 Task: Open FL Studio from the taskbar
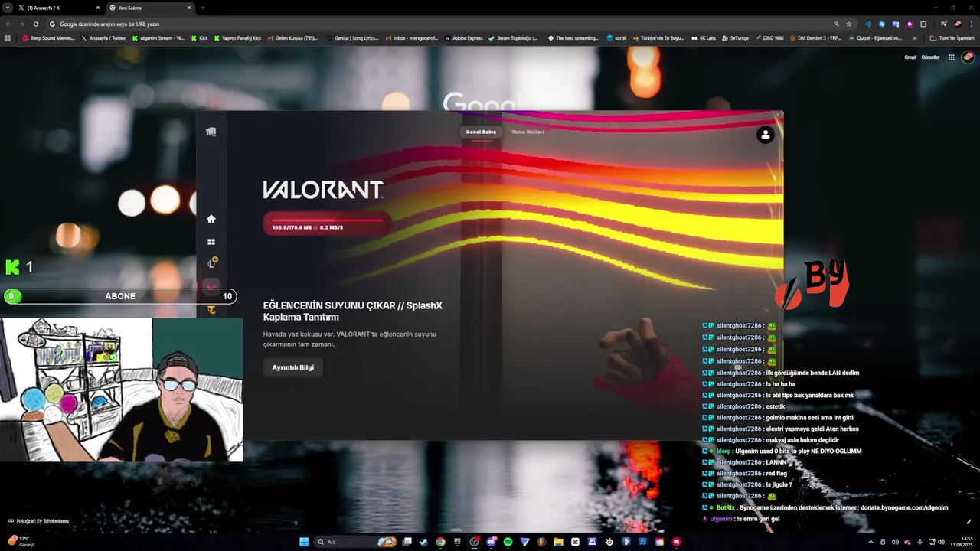click(541, 542)
